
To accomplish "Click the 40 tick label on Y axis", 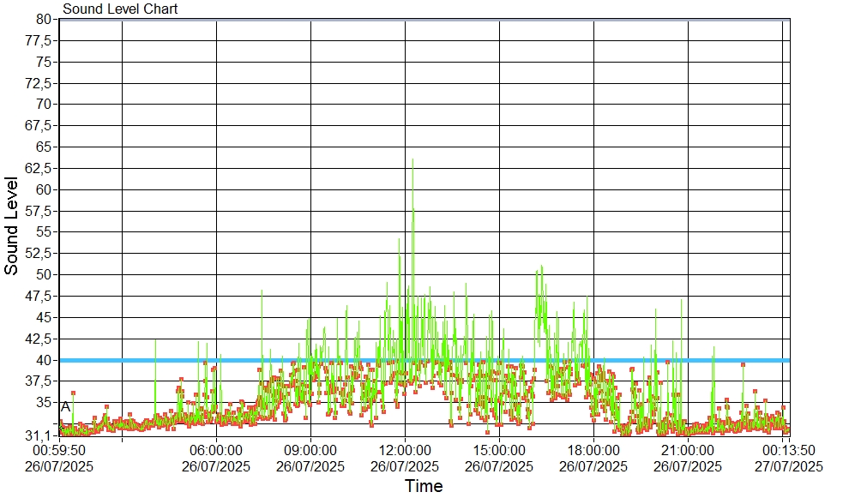I will point(45,360).
